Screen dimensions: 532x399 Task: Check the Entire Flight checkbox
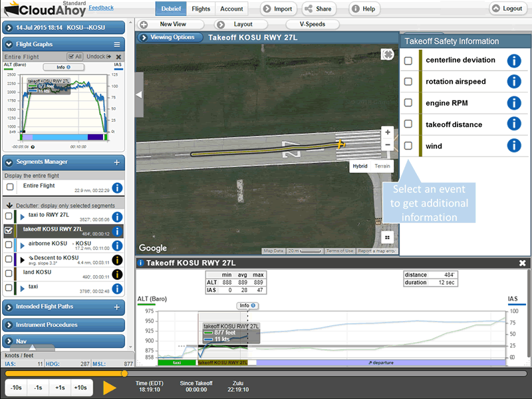click(9, 188)
